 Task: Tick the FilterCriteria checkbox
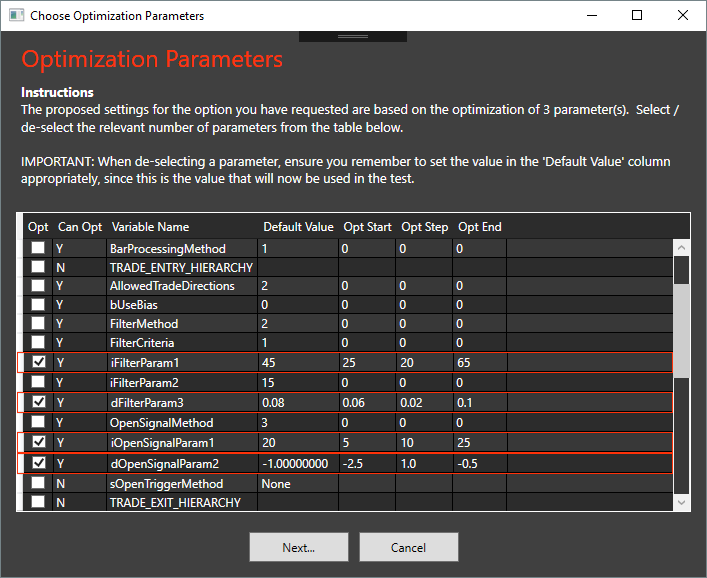[x=38, y=342]
